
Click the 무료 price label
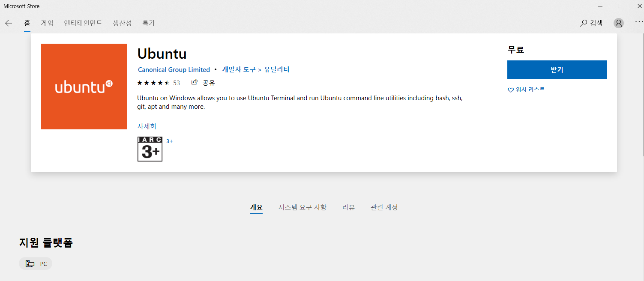[516, 50]
